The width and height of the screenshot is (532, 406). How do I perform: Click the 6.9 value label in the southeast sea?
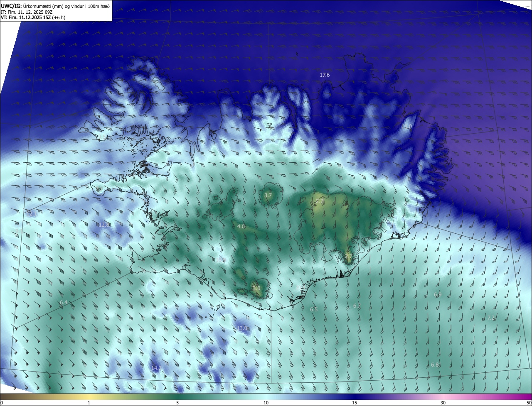pyautogui.click(x=438, y=295)
